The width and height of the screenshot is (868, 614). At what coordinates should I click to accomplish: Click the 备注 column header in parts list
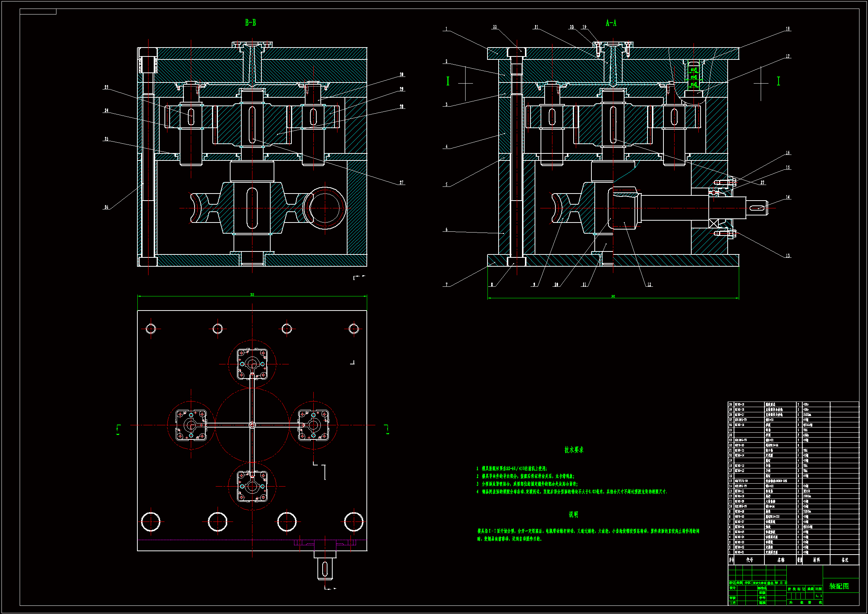[845, 560]
